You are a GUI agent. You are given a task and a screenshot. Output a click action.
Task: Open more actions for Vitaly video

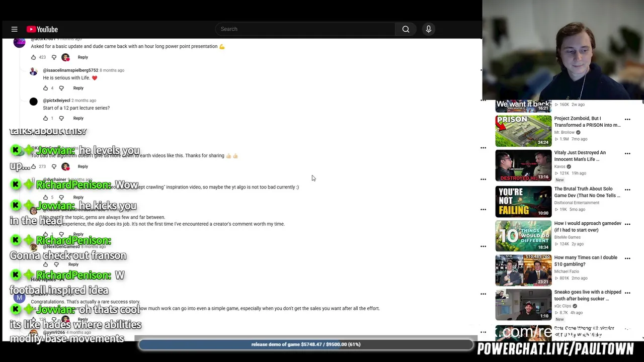[627, 153]
